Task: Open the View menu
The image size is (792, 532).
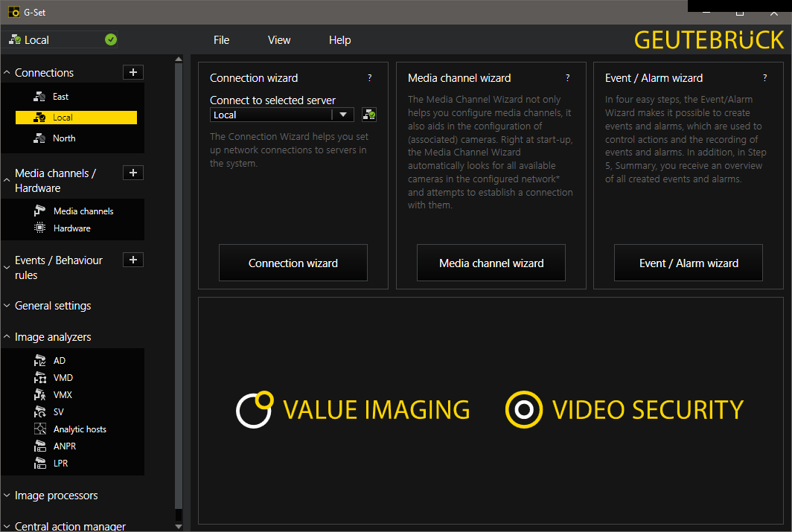Action: 279,40
